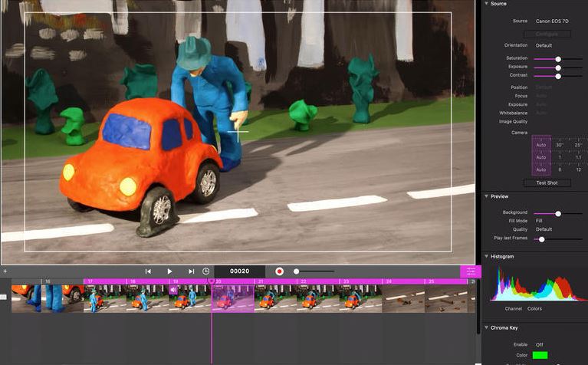Toggle the magenta settings panel button
This screenshot has height=365, width=588.
[470, 271]
